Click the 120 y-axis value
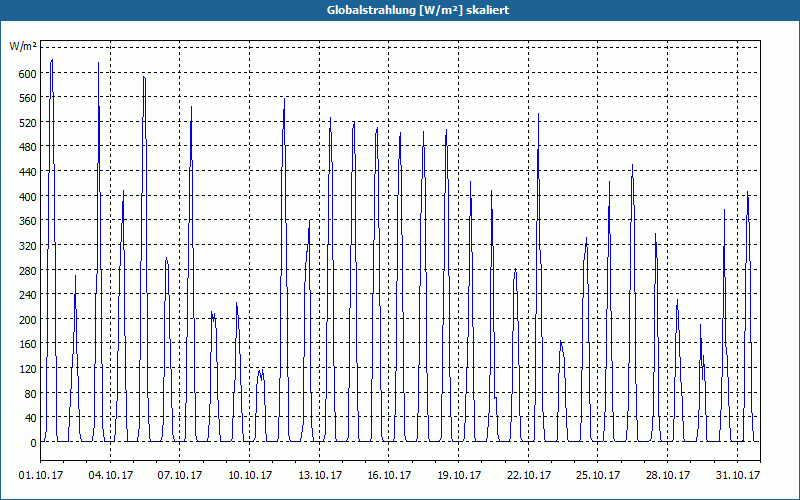Screen dimensions: 800x500 click(x=27, y=369)
